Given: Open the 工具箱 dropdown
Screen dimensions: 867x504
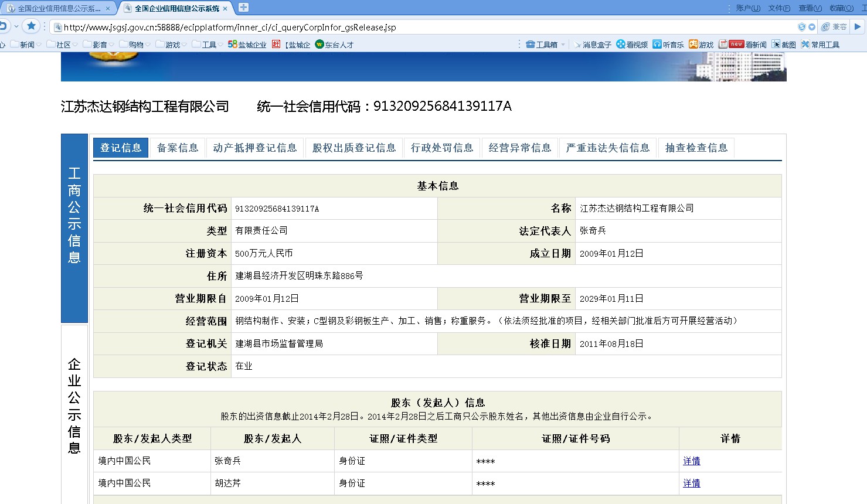Looking at the screenshot, I should coord(546,45).
